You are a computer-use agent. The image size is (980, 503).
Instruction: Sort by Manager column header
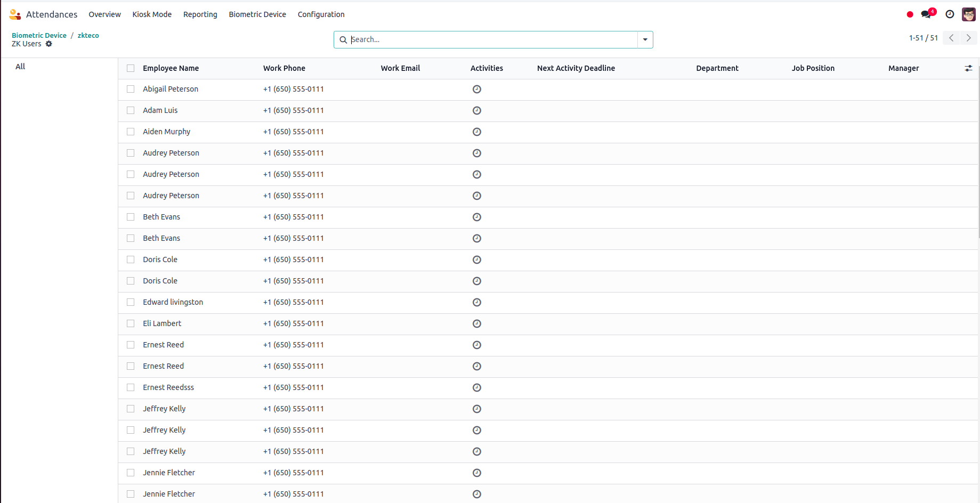[x=903, y=68]
